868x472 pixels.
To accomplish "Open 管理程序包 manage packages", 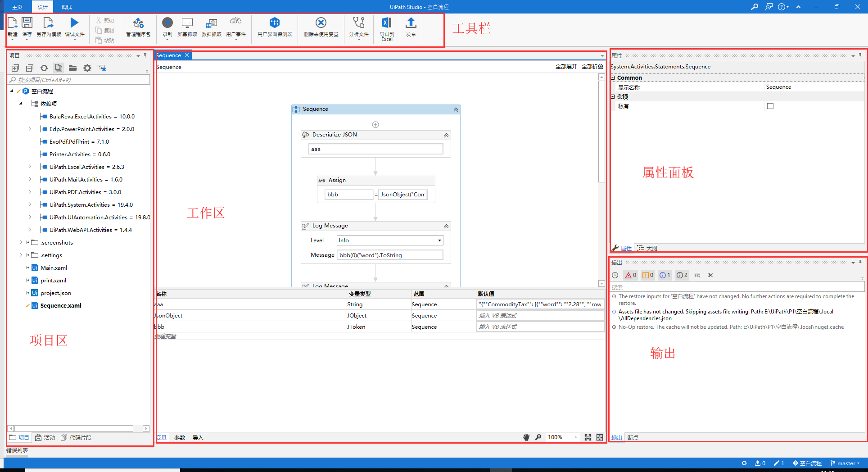I will click(x=138, y=27).
